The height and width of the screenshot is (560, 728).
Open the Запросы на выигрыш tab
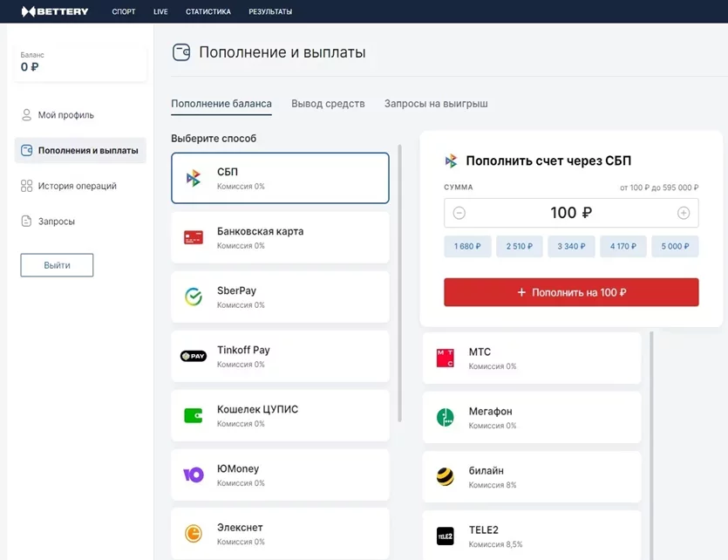pos(436,104)
